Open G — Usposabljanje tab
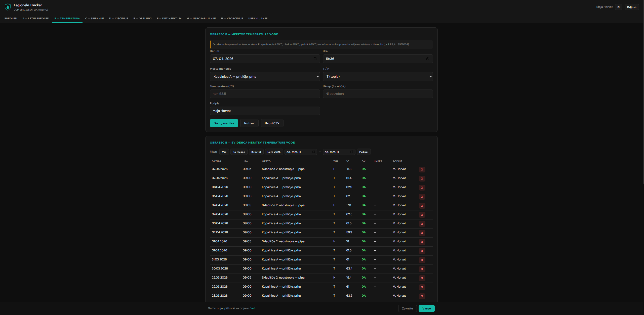Viewport: 644px width, 315px height. point(201,18)
